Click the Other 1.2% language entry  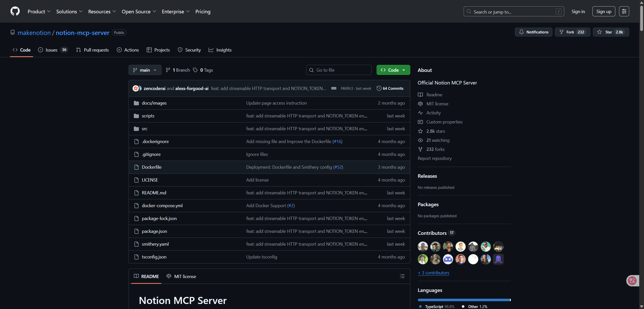[475, 306]
